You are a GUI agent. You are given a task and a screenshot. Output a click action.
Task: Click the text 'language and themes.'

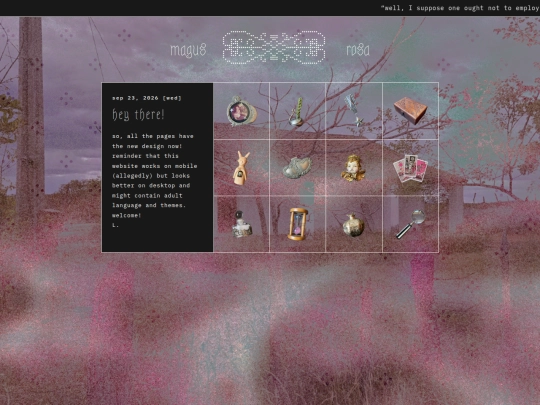click(149, 206)
